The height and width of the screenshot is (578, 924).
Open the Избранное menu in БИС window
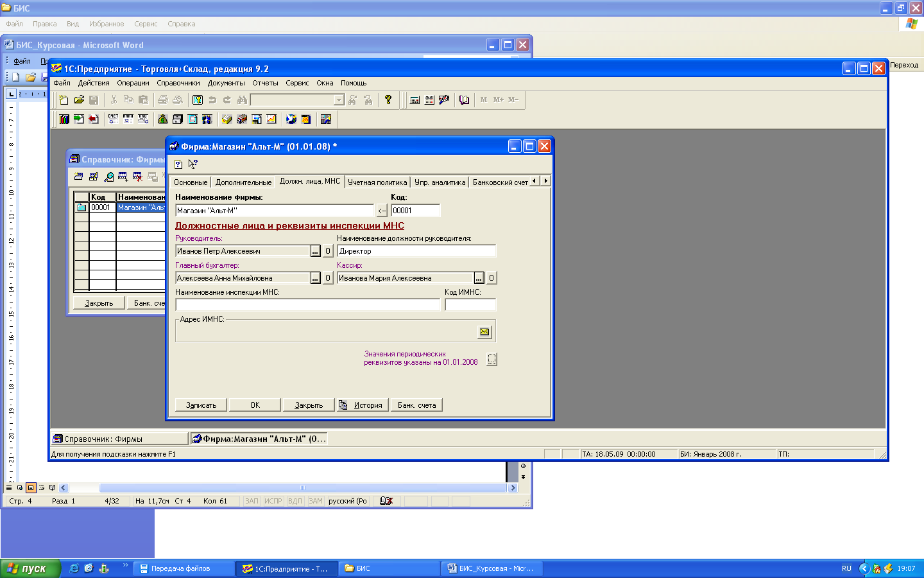pos(107,24)
